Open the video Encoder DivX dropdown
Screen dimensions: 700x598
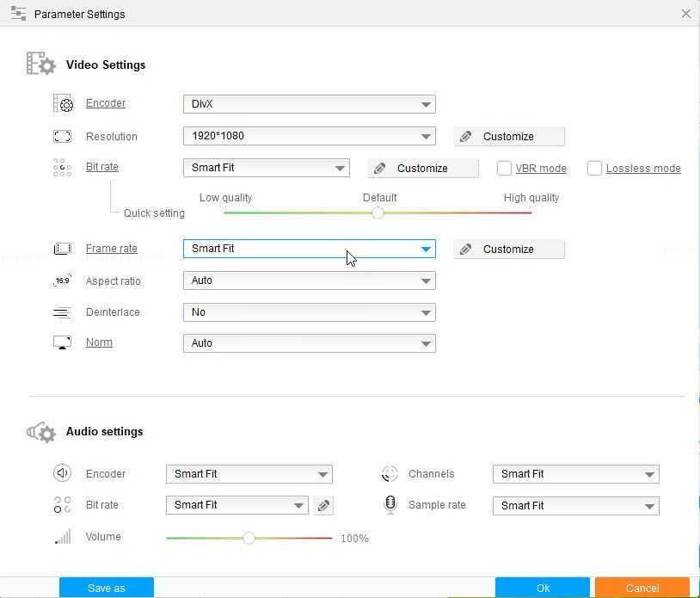click(309, 104)
